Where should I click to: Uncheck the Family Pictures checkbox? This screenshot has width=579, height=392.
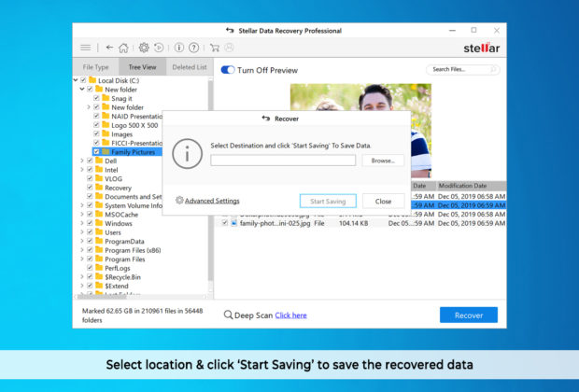(x=97, y=152)
